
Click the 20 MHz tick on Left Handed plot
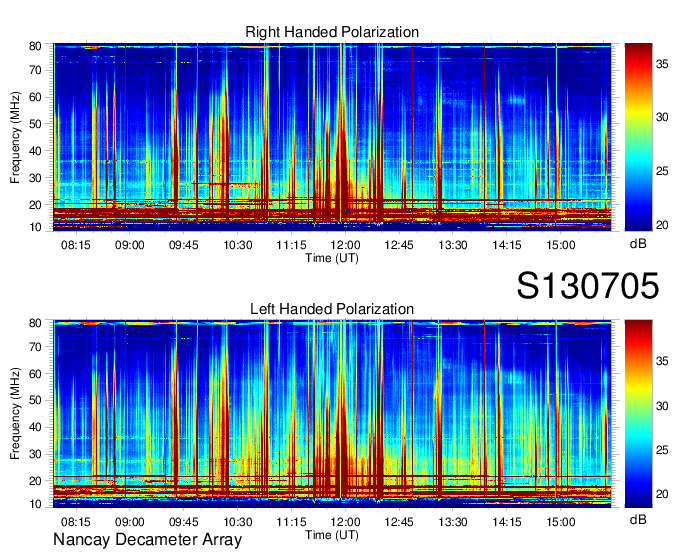coord(35,481)
